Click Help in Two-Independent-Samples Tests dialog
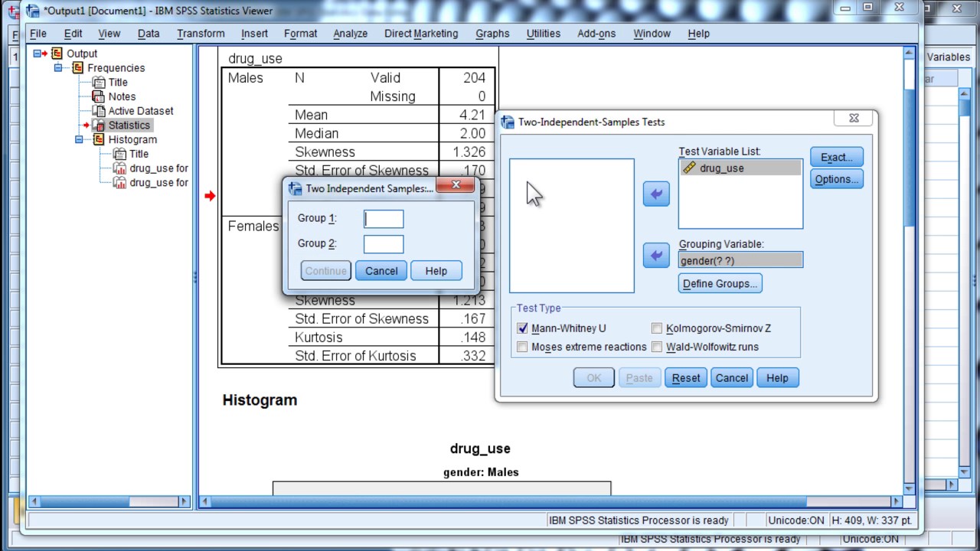980x551 pixels. pyautogui.click(x=777, y=378)
